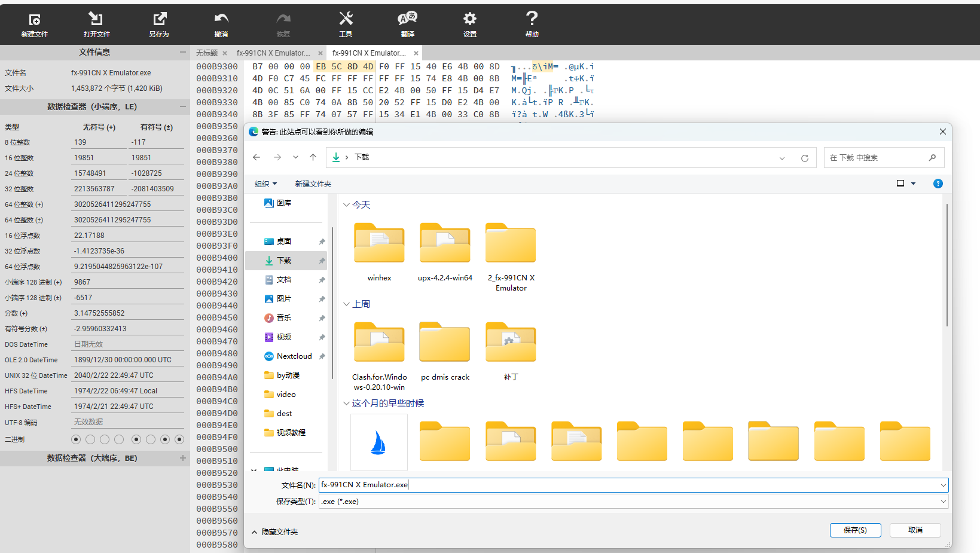Toggle the seventh 二进制 bit radio
The width and height of the screenshot is (980, 553).
pyautogui.click(x=165, y=439)
